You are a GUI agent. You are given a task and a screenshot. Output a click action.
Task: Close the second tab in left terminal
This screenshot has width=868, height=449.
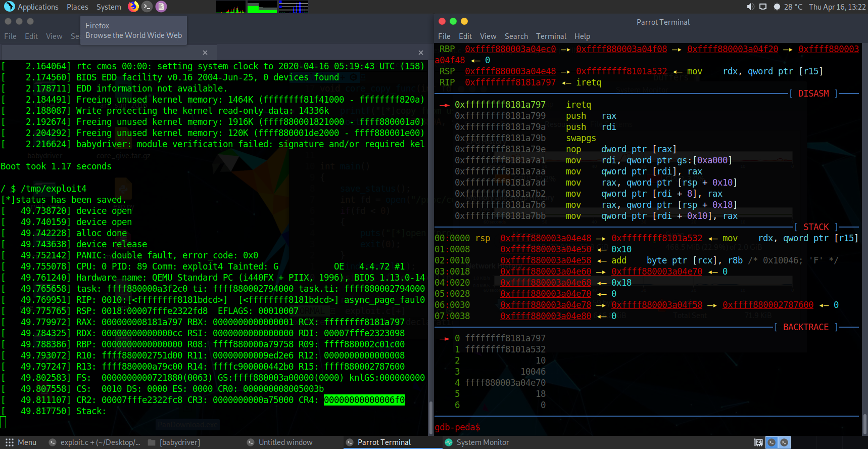pyautogui.click(x=421, y=53)
